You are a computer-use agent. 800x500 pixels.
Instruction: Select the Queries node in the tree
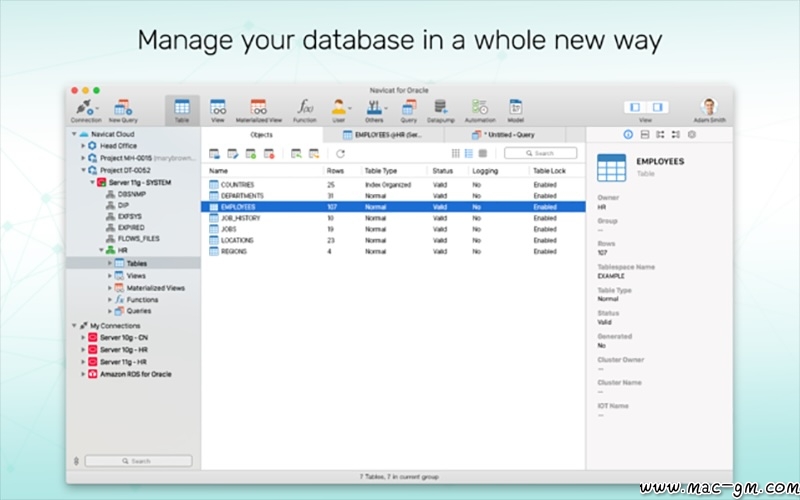pos(133,311)
